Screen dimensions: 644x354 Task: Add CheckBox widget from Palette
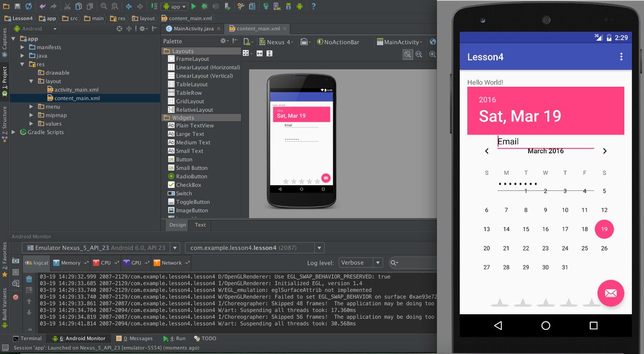(184, 185)
